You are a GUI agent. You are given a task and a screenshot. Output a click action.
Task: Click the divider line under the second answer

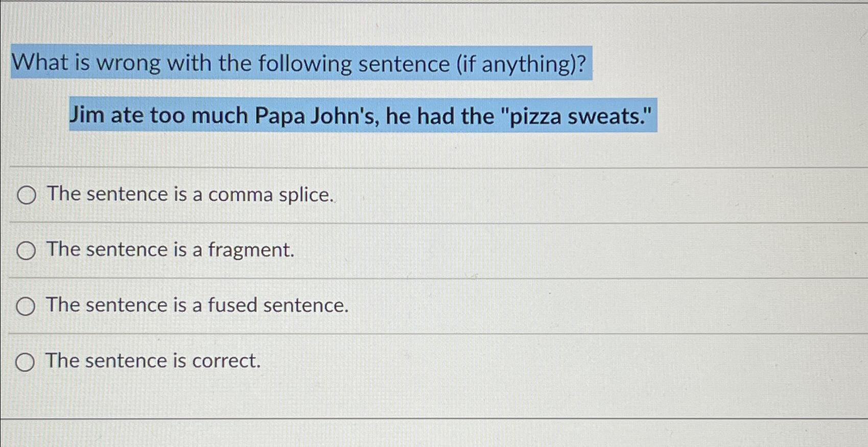pyautogui.click(x=434, y=278)
